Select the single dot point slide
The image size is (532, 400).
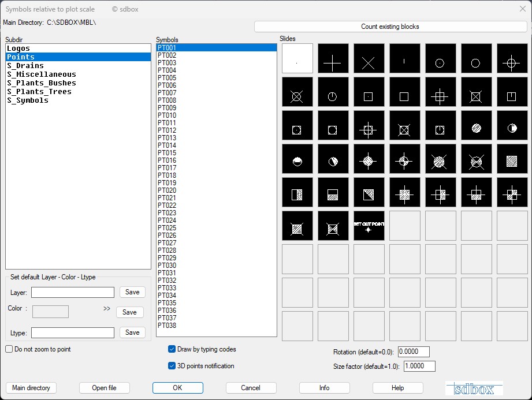297,58
